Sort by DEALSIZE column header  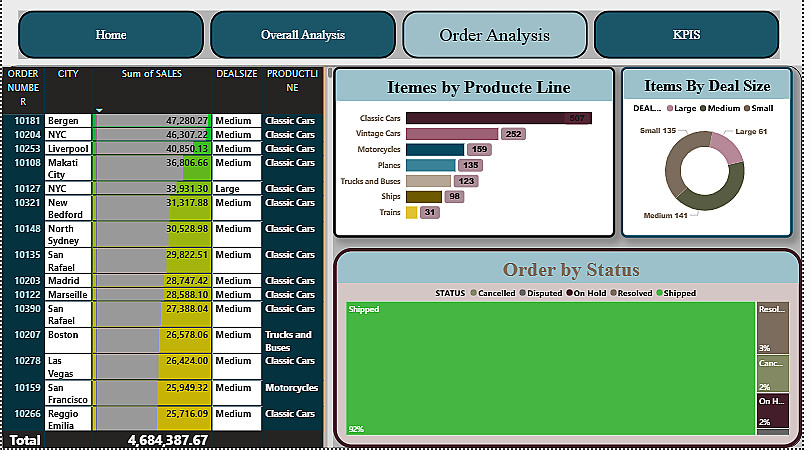coord(237,74)
